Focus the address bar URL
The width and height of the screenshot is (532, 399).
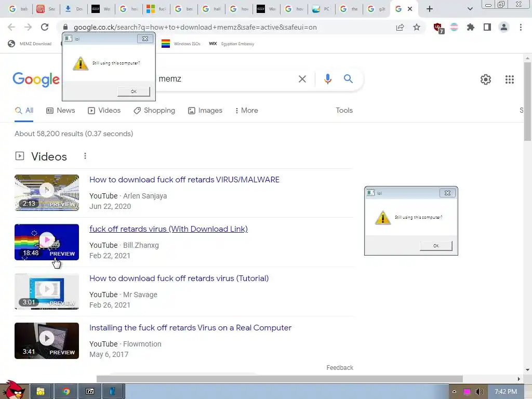[x=195, y=27]
